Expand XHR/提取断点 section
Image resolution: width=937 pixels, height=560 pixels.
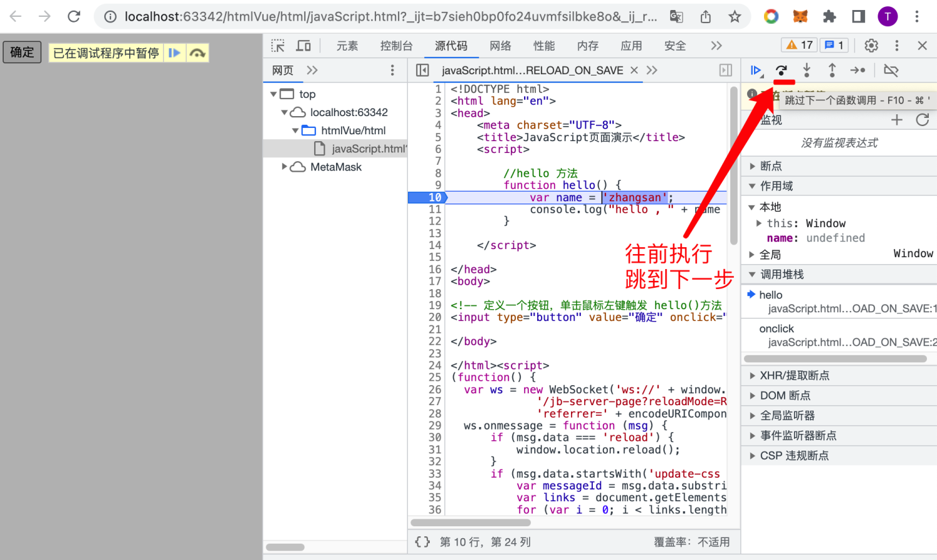coord(753,376)
